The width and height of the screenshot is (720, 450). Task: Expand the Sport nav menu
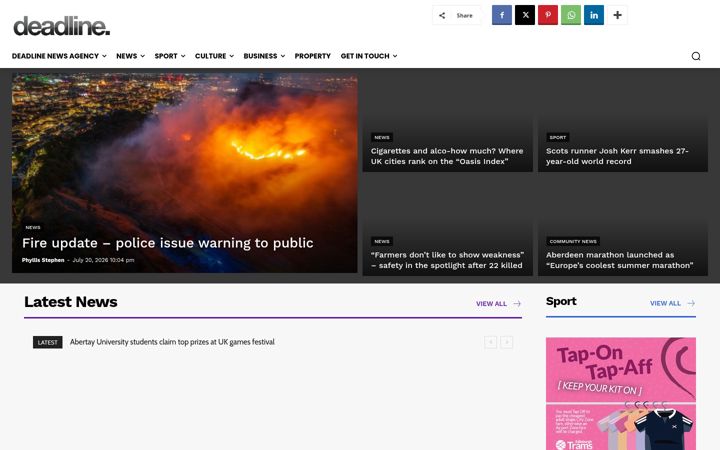pos(170,56)
